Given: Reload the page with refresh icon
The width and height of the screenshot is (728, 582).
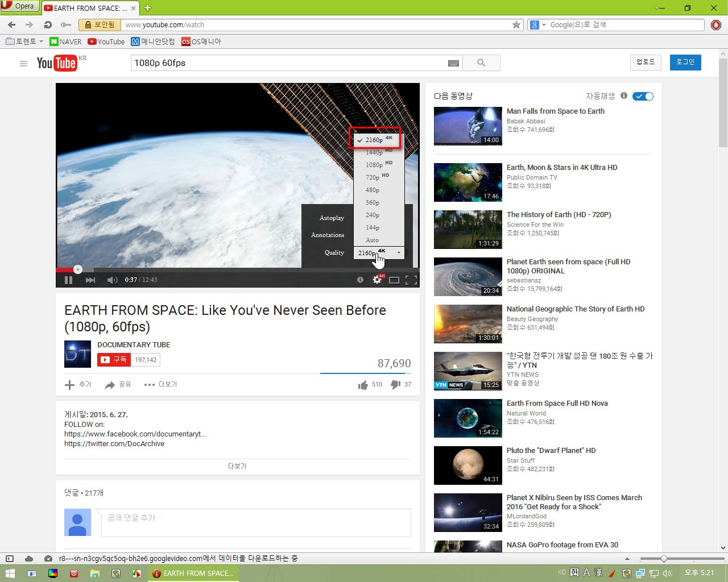Looking at the screenshot, I should pos(48,25).
